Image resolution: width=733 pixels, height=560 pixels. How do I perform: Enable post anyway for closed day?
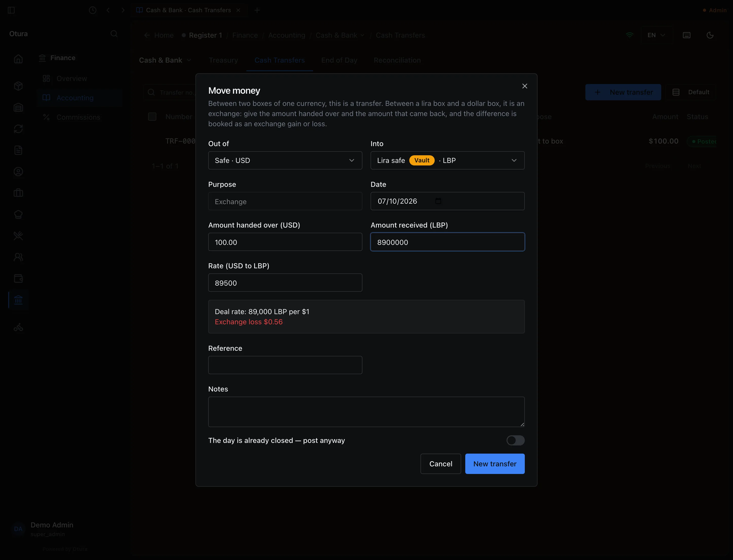tap(515, 440)
